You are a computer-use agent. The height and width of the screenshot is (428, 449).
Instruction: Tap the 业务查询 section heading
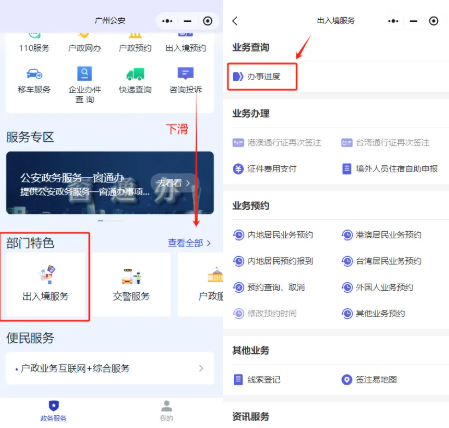[251, 48]
